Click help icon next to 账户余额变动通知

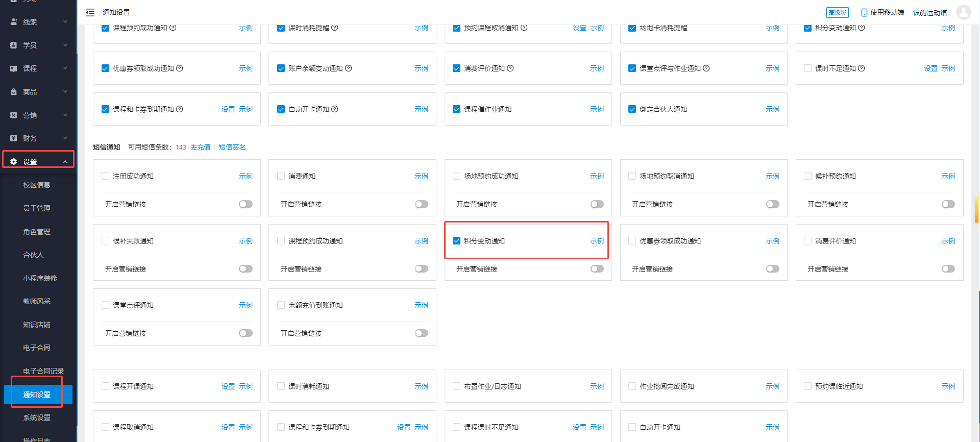pos(349,68)
